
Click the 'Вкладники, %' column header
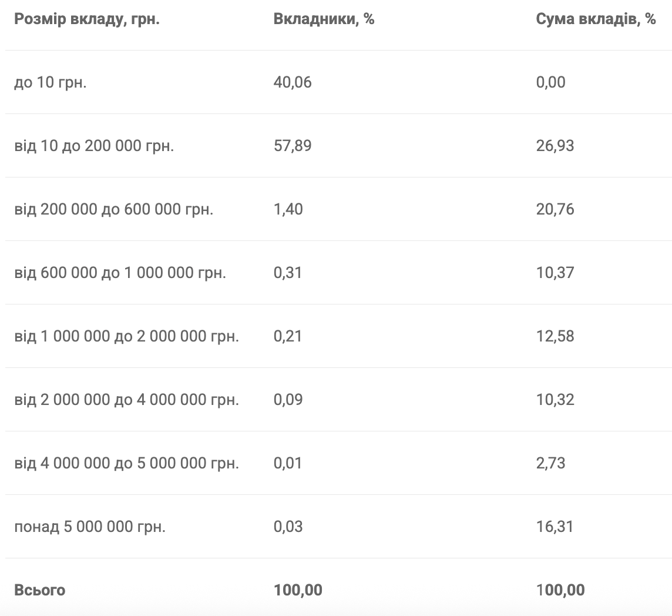[324, 19]
